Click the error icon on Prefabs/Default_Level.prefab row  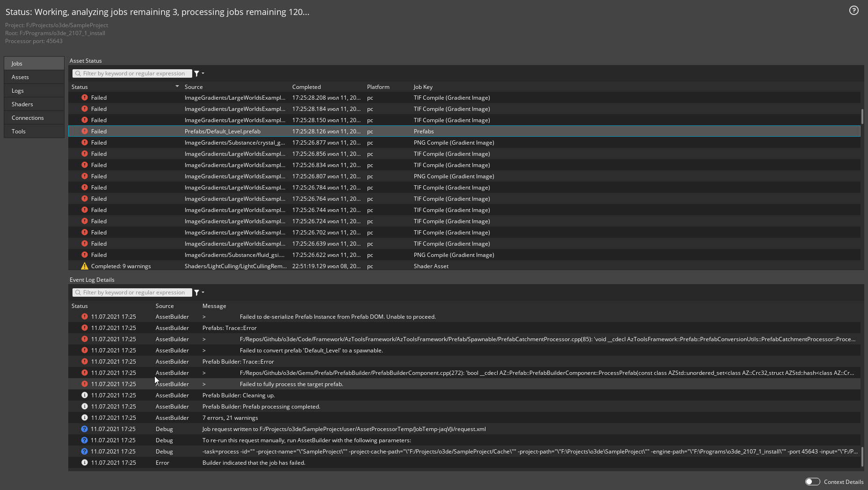(85, 132)
